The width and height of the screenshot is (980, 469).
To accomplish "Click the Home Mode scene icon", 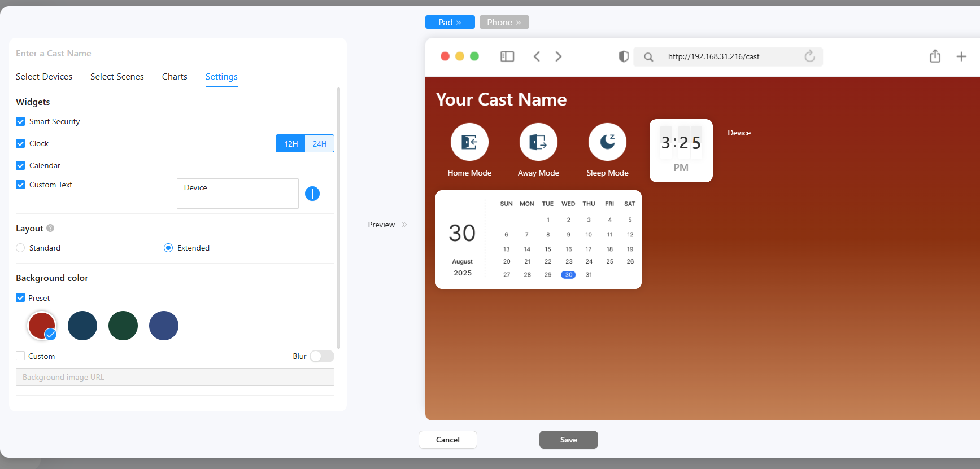I will pyautogui.click(x=469, y=142).
